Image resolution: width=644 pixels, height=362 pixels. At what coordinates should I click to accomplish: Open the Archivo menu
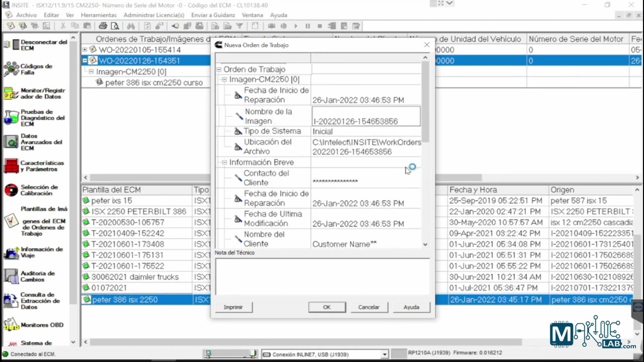coord(26,15)
